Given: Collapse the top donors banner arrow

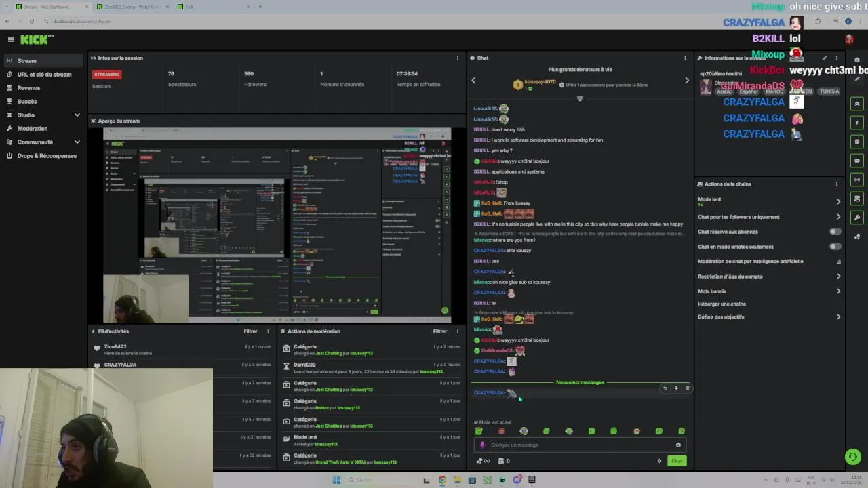Looking at the screenshot, I should click(580, 99).
